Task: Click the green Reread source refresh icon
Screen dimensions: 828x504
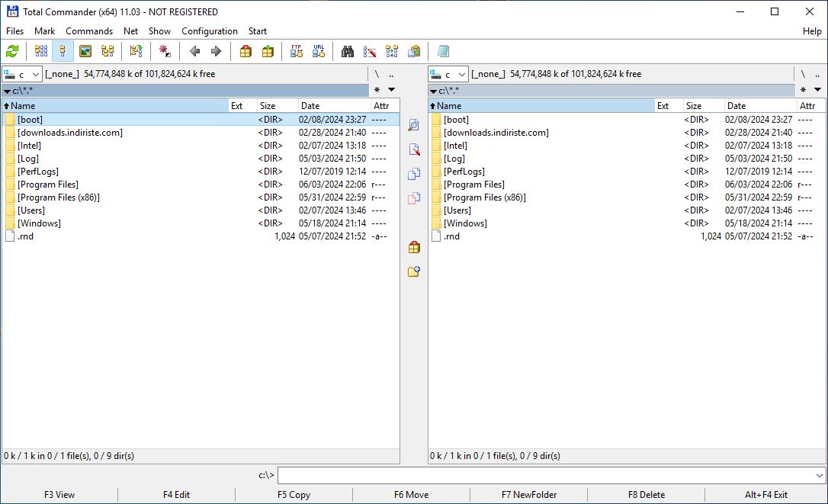Action: [12, 51]
